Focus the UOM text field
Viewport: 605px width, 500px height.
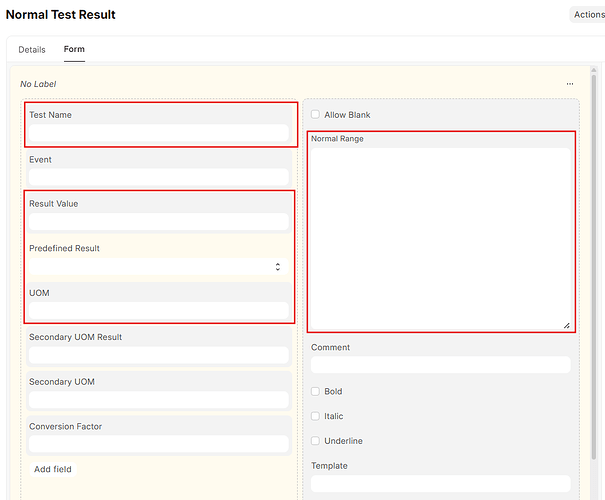click(158, 311)
